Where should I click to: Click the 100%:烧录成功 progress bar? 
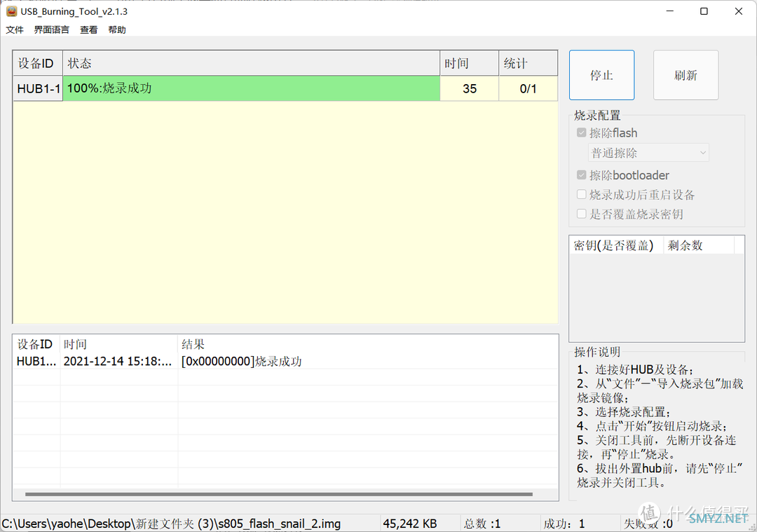click(x=252, y=89)
